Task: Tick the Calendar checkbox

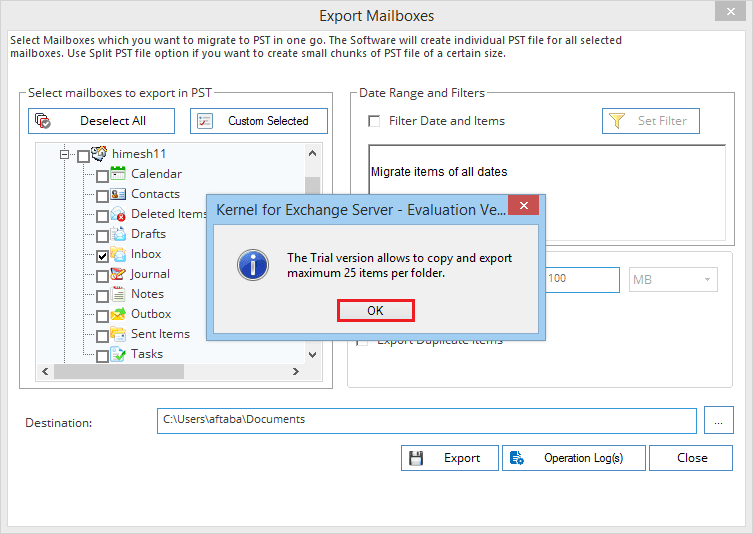Action: (x=102, y=176)
